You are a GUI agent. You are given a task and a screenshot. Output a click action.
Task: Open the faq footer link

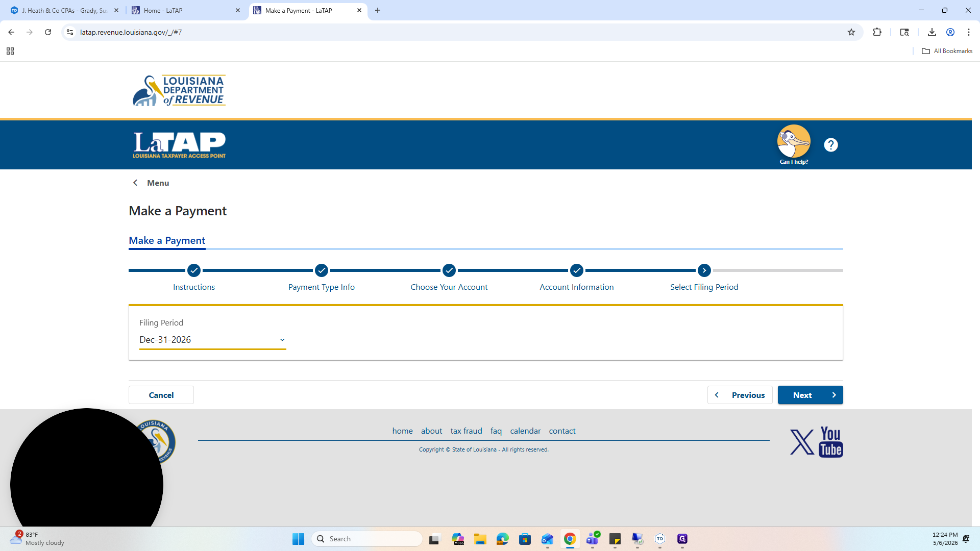tap(496, 431)
